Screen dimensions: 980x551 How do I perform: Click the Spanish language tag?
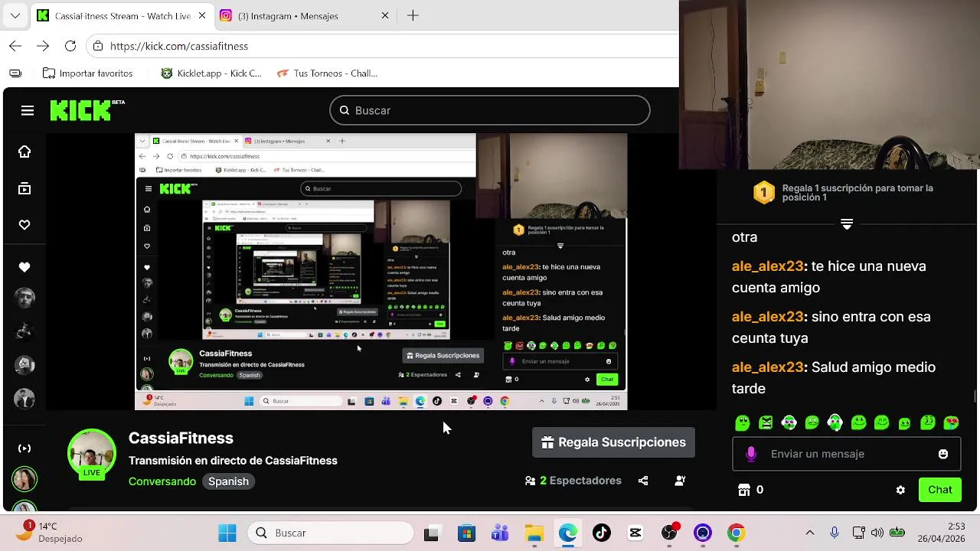coord(228,481)
